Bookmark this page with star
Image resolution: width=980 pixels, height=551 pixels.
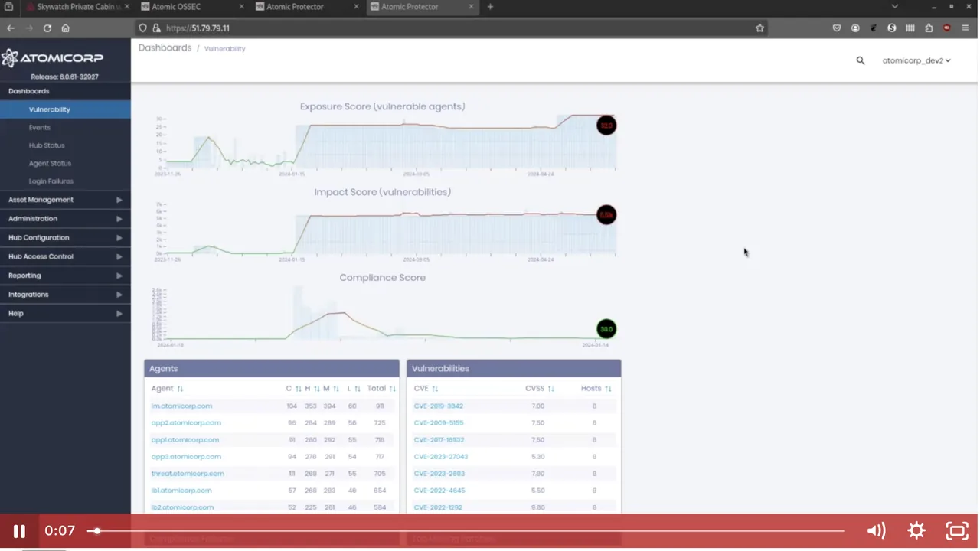(759, 28)
